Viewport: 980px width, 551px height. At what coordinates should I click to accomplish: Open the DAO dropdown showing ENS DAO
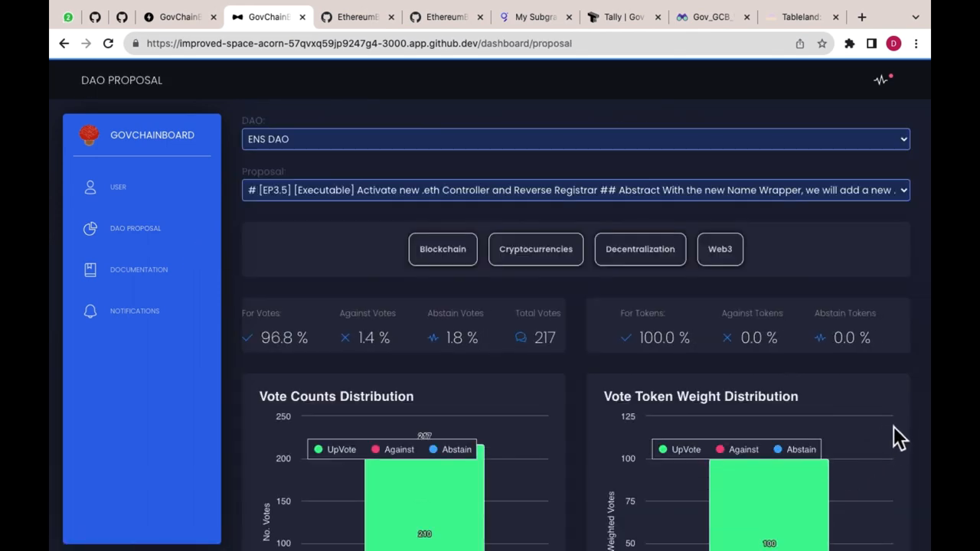click(x=576, y=139)
